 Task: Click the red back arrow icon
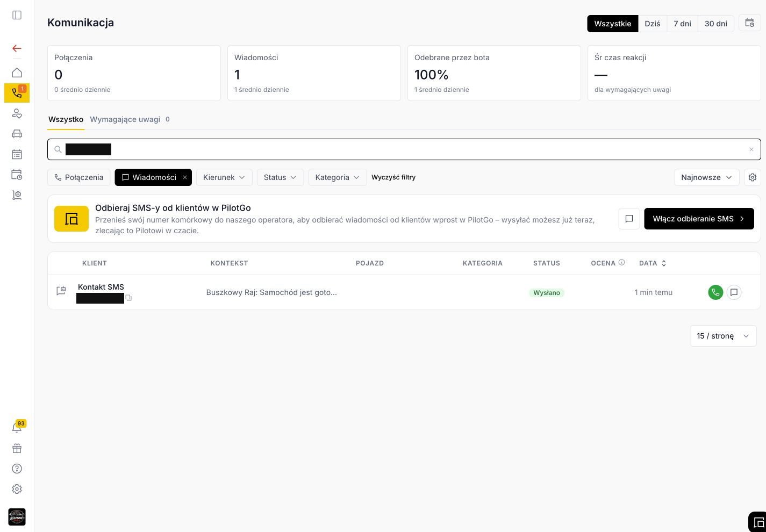17,48
